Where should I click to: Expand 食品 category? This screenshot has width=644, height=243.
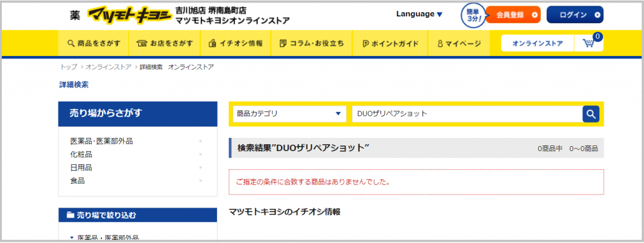coord(136,181)
